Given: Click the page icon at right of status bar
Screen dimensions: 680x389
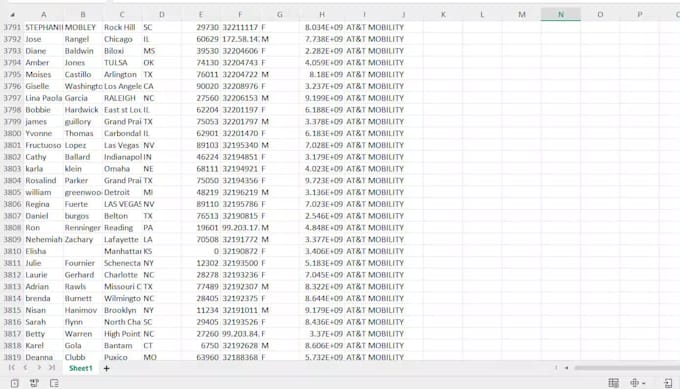Looking at the screenshot, I should [x=668, y=383].
